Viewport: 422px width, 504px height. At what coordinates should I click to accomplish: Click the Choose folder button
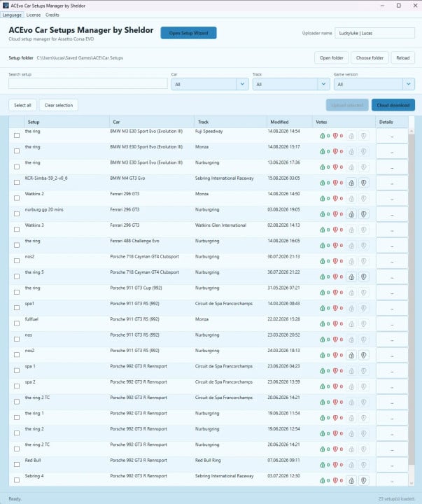(x=370, y=58)
